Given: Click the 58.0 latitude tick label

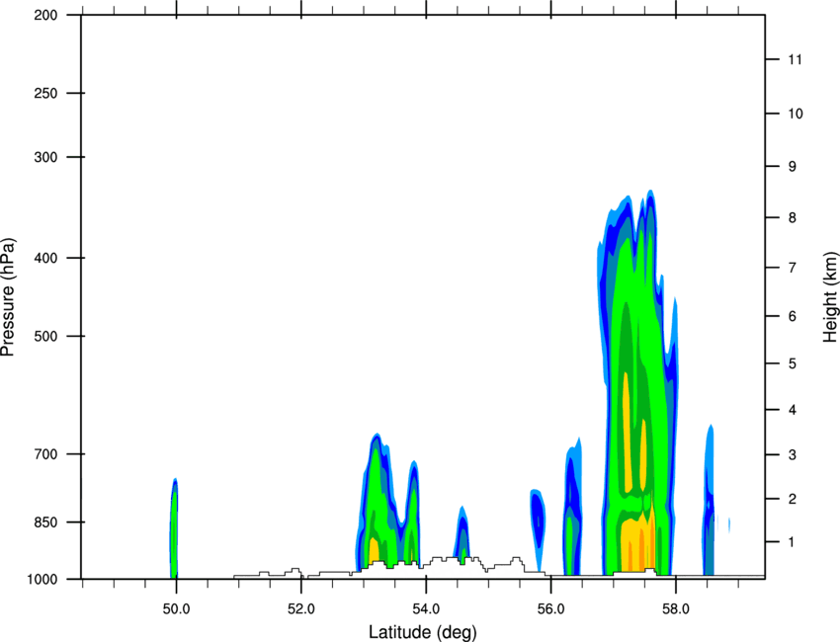Looking at the screenshot, I should [676, 609].
